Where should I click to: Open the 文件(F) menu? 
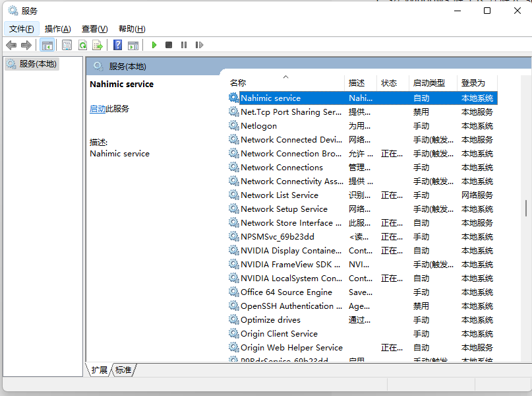click(x=21, y=29)
